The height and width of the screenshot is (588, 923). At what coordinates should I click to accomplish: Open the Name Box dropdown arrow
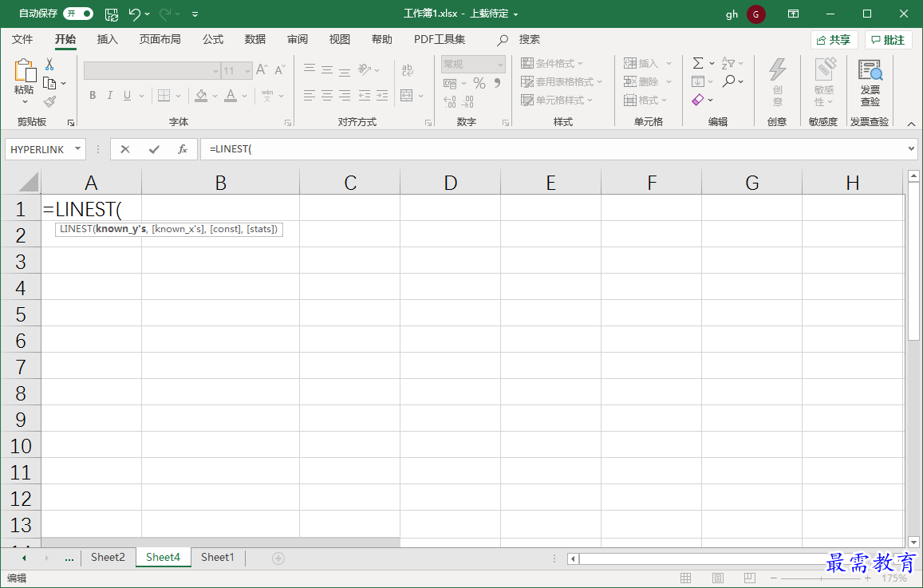[x=77, y=149]
